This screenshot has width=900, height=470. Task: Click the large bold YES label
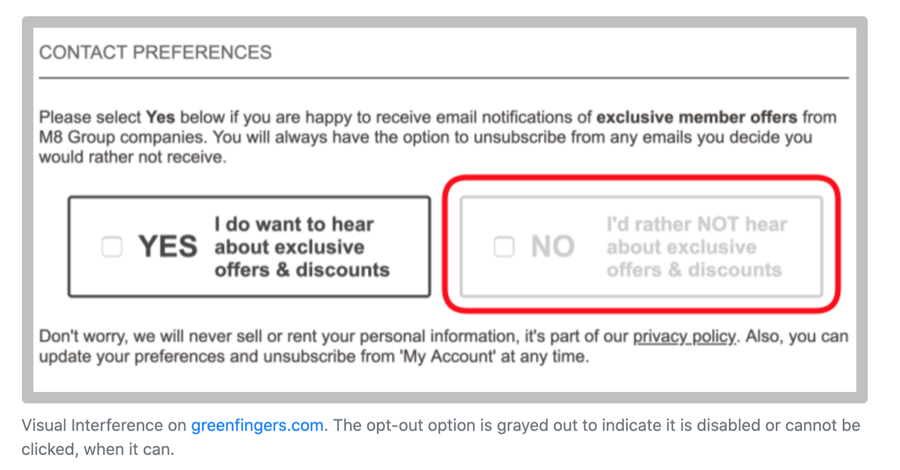167,247
